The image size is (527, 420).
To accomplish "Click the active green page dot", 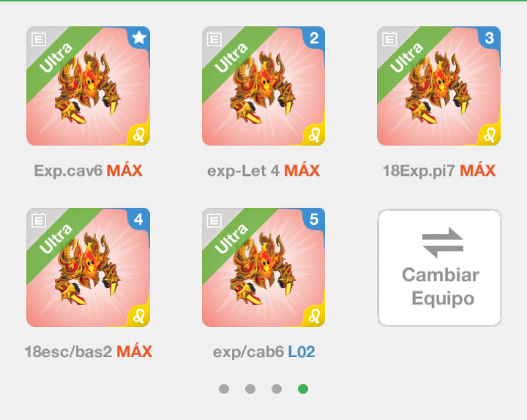I will click(303, 389).
